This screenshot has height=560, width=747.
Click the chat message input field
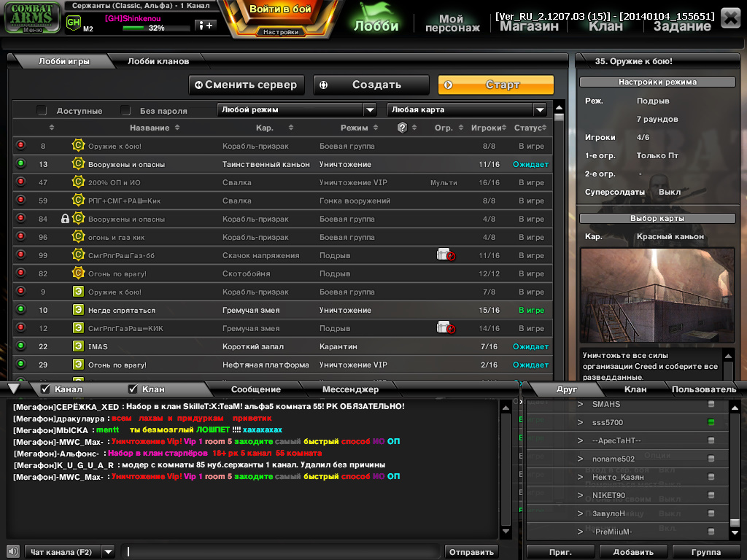pos(281,552)
